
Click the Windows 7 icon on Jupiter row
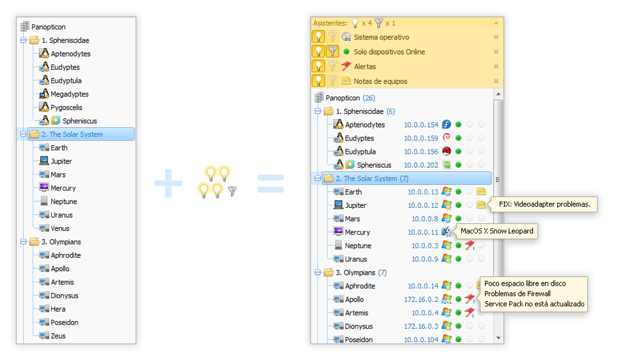pos(446,205)
